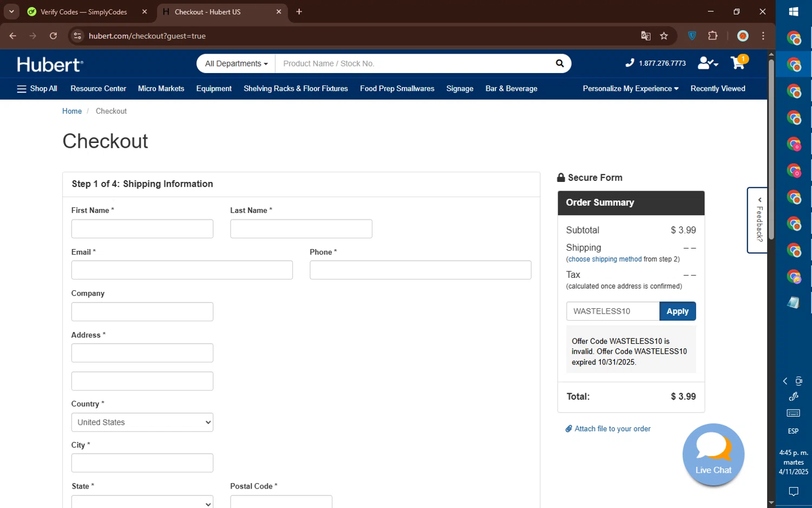Open the shopping cart icon
The image size is (812, 508).
(x=739, y=62)
